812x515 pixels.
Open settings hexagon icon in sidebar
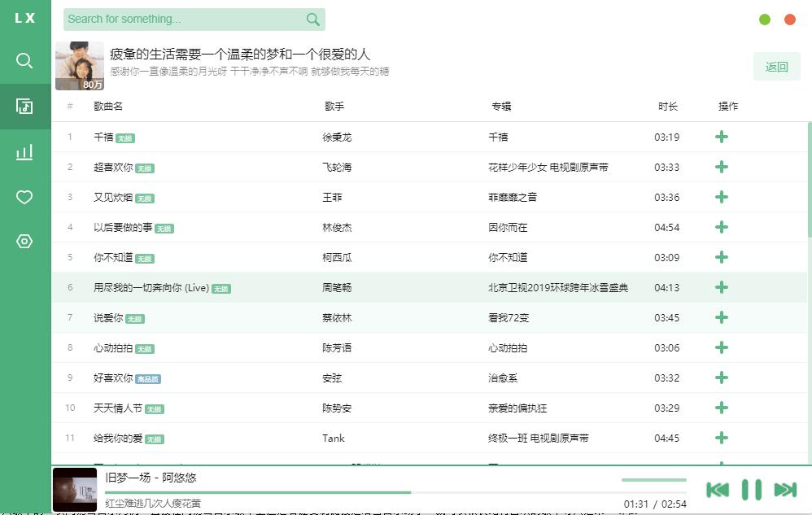[x=24, y=241]
